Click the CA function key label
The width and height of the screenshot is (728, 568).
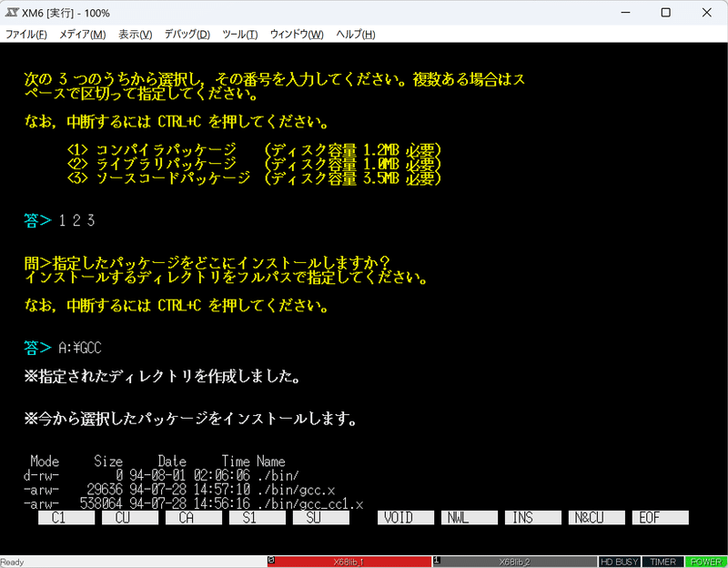tap(194, 517)
